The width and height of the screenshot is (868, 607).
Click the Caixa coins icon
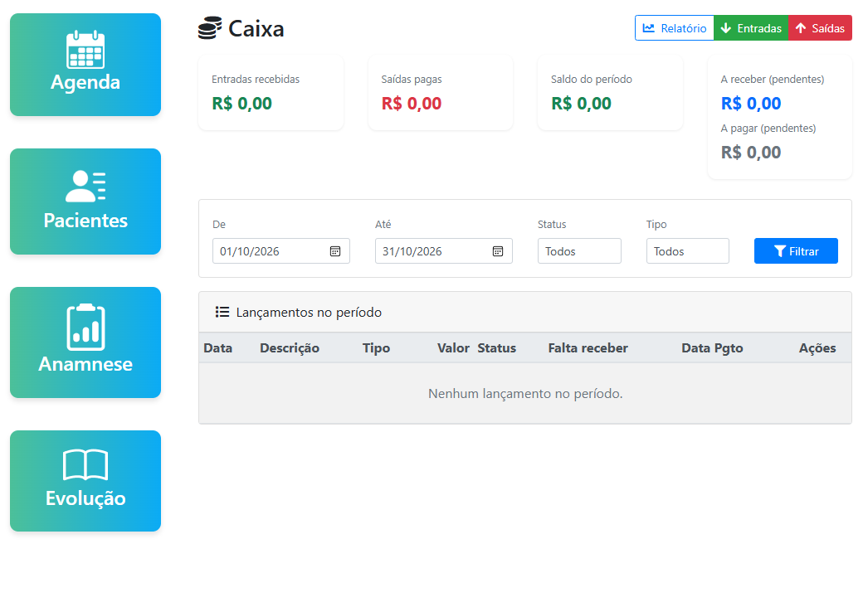pos(210,28)
